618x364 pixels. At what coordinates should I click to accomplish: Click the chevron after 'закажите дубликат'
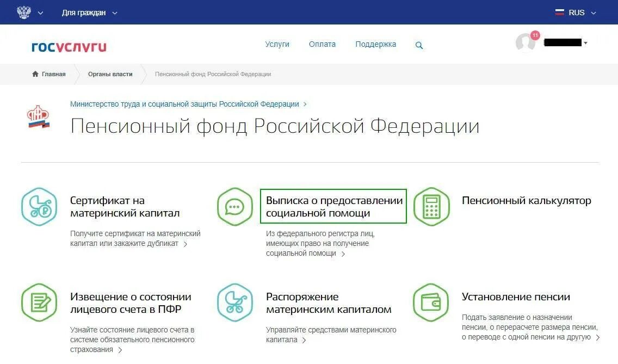coord(186,244)
